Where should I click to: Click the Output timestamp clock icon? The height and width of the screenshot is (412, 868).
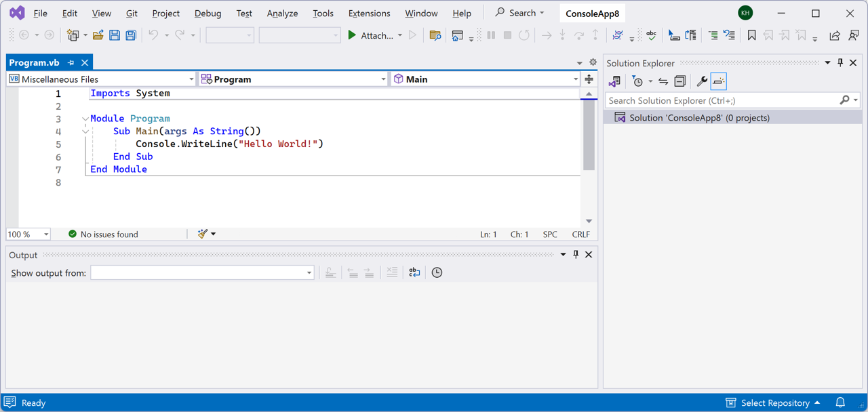point(437,272)
